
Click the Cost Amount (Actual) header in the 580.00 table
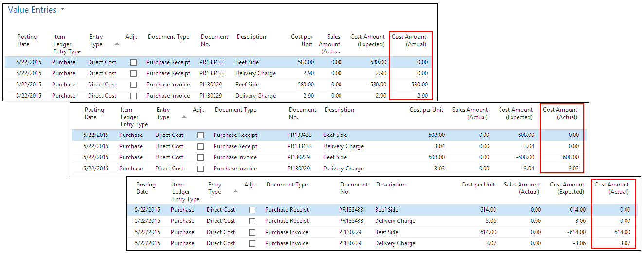tap(409, 40)
